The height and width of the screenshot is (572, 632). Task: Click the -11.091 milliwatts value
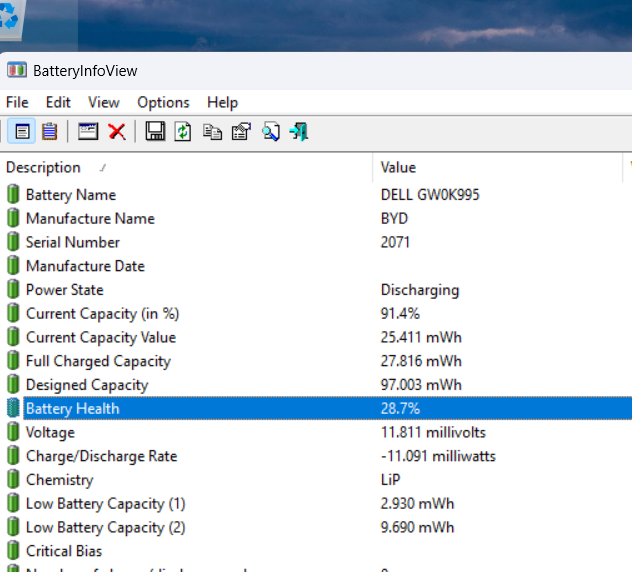pos(438,456)
